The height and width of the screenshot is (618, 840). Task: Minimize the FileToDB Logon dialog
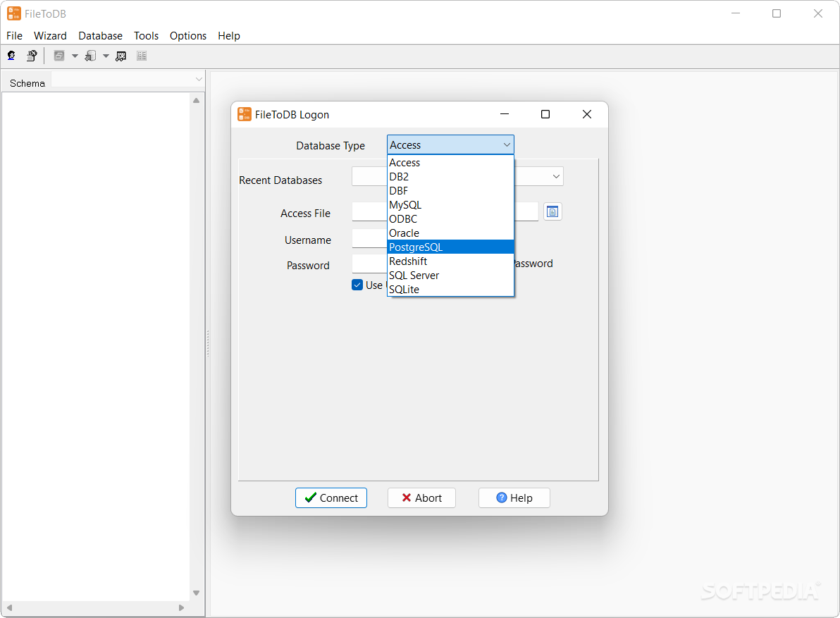tap(504, 114)
